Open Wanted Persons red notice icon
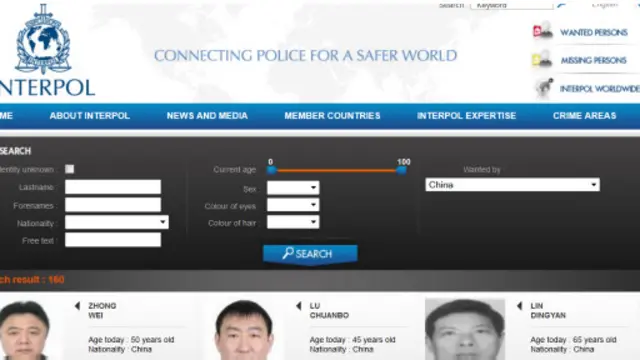This screenshot has height=360, width=640. coord(542,31)
